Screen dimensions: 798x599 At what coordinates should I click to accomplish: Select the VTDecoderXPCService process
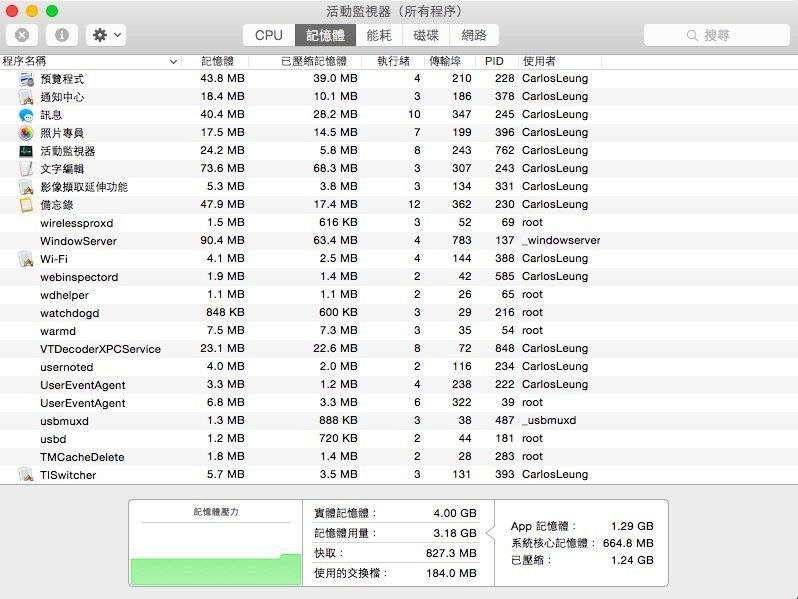pyautogui.click(x=399, y=349)
